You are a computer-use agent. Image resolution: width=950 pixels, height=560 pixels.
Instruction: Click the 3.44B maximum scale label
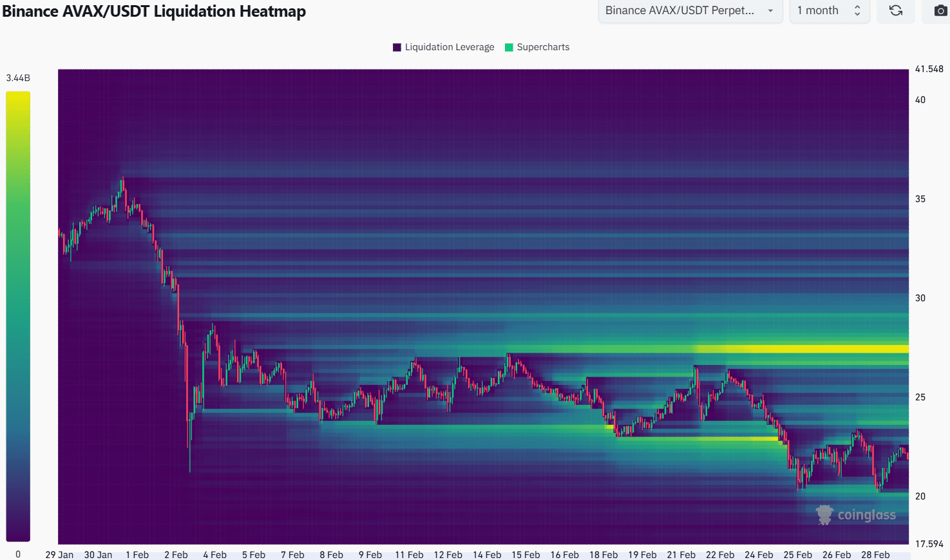point(18,78)
